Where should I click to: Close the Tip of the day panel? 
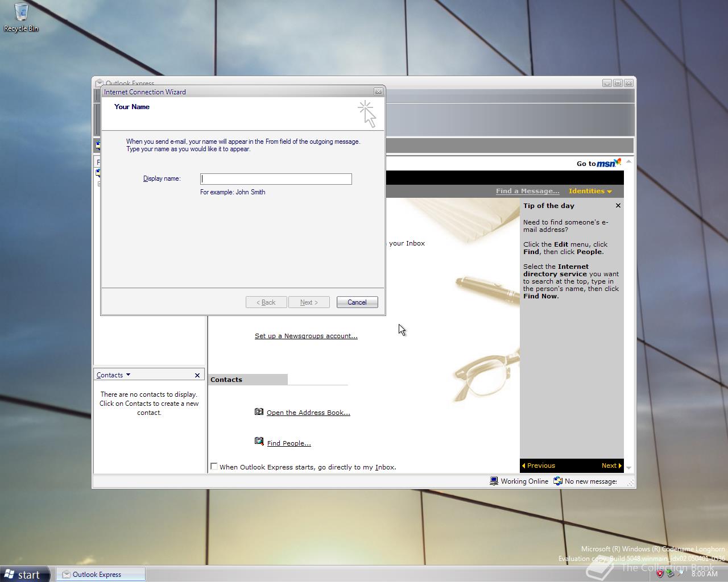tap(618, 206)
